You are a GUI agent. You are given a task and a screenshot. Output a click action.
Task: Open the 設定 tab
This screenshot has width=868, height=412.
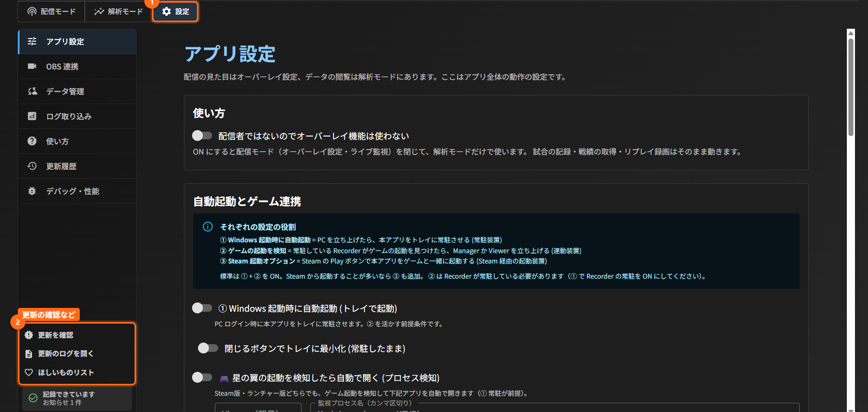(x=175, y=11)
